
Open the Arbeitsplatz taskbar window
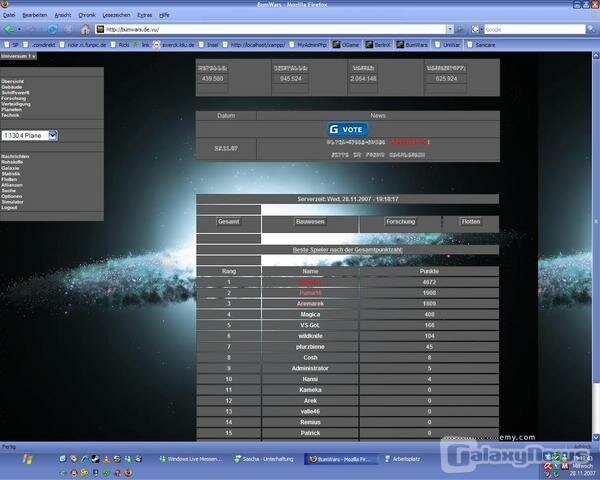coord(403,459)
